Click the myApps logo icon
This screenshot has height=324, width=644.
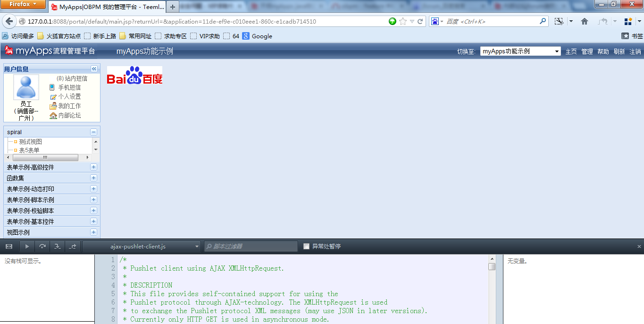tap(9, 51)
